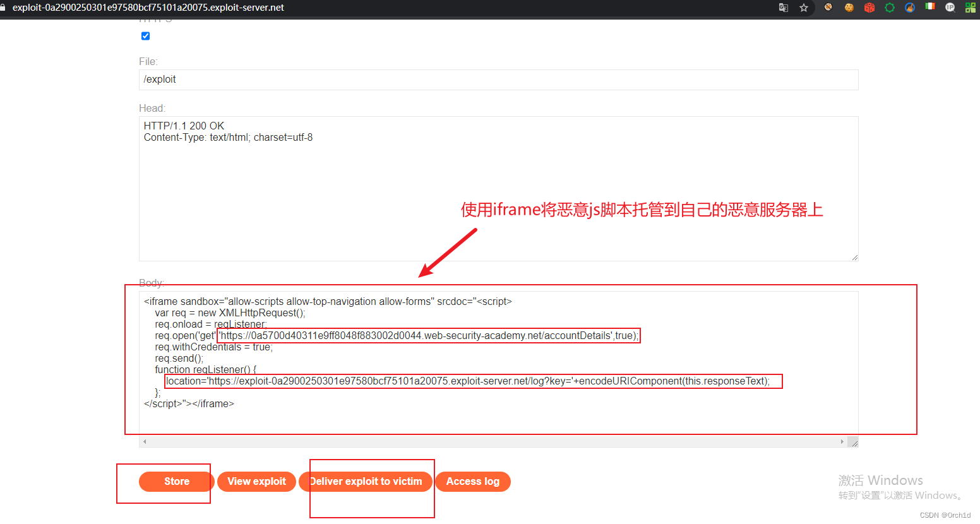Click the '</script>"></iframe>' closing line

pos(189,403)
